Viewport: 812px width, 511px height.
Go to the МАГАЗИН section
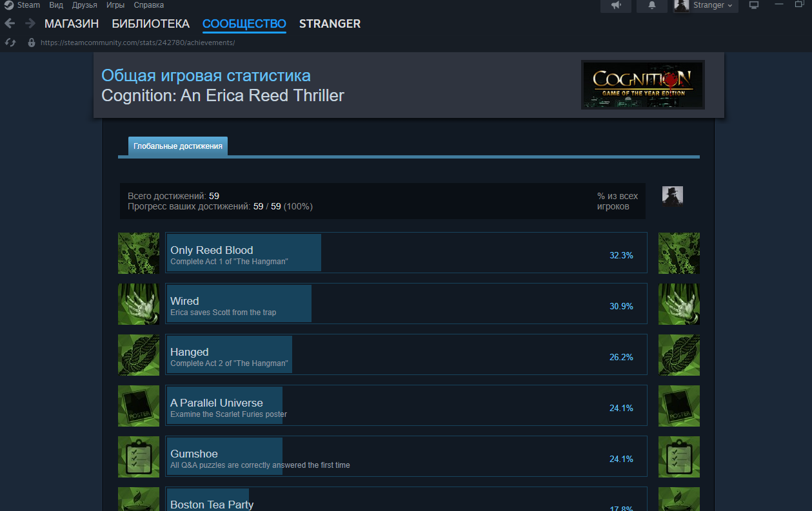coord(72,24)
